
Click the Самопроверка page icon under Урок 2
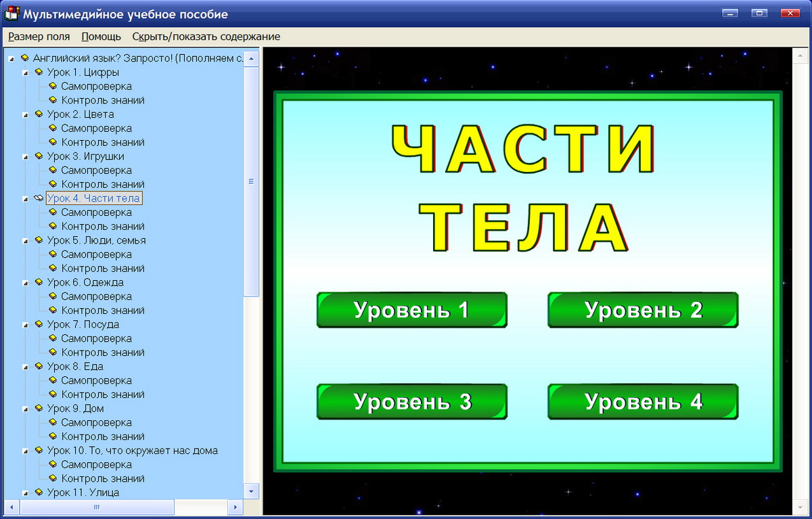tap(53, 128)
